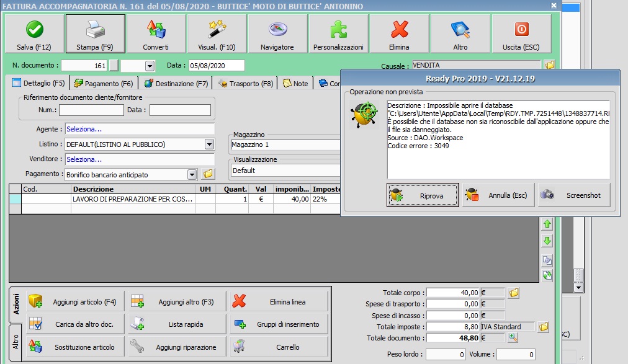The height and width of the screenshot is (364, 628).
Task: Delete the document with Elimina
Action: (399, 33)
